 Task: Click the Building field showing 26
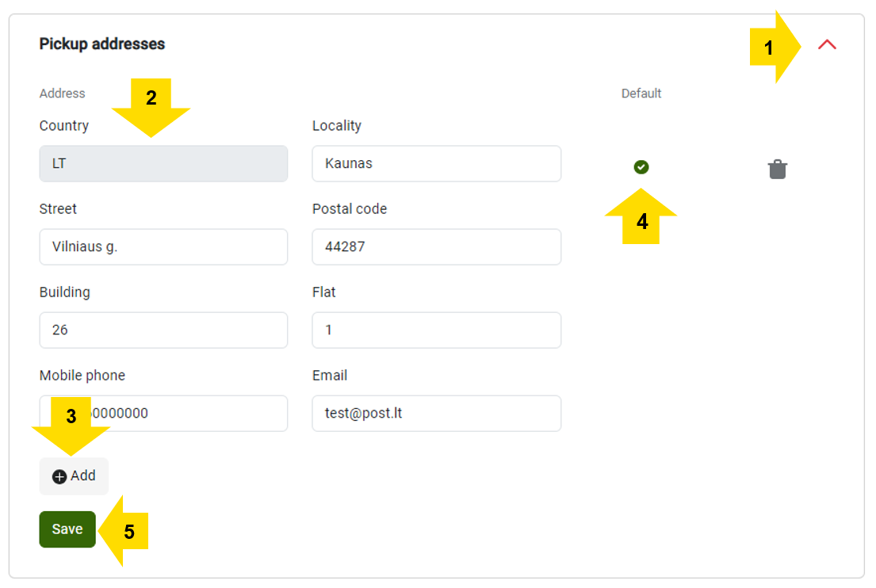[x=163, y=330]
